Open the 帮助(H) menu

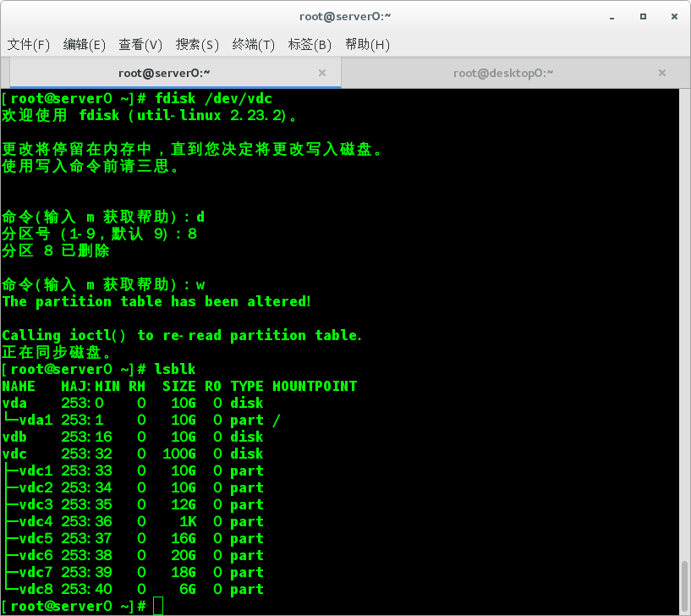click(368, 45)
